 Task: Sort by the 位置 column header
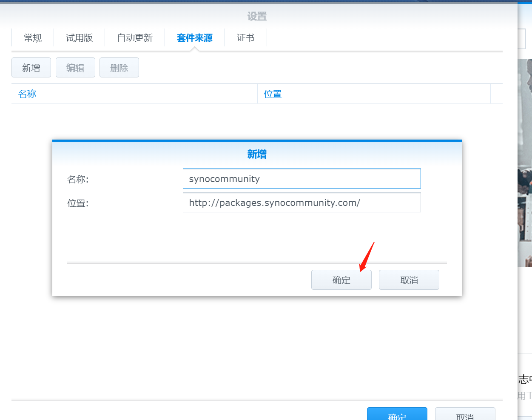(374, 94)
